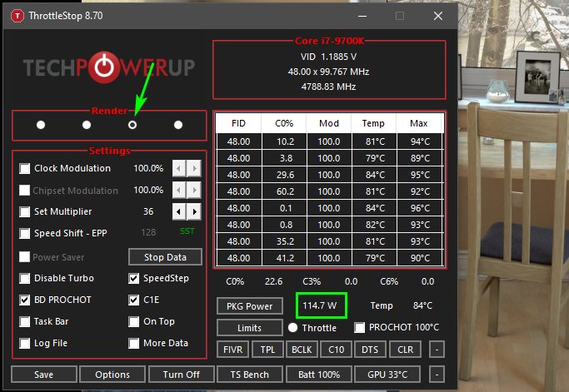This screenshot has height=392, width=569.
Task: Enable the Clock Modulation checkbox
Action: point(25,168)
